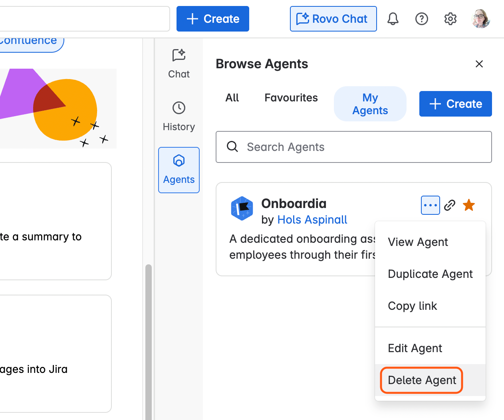
Task: Click the notifications bell
Action: click(393, 19)
